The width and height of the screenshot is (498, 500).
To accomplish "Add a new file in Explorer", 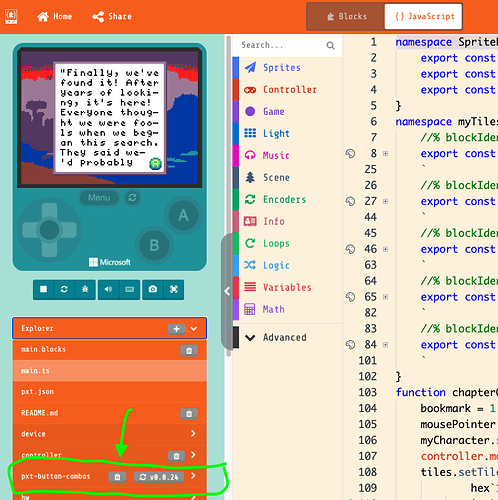I will [176, 329].
